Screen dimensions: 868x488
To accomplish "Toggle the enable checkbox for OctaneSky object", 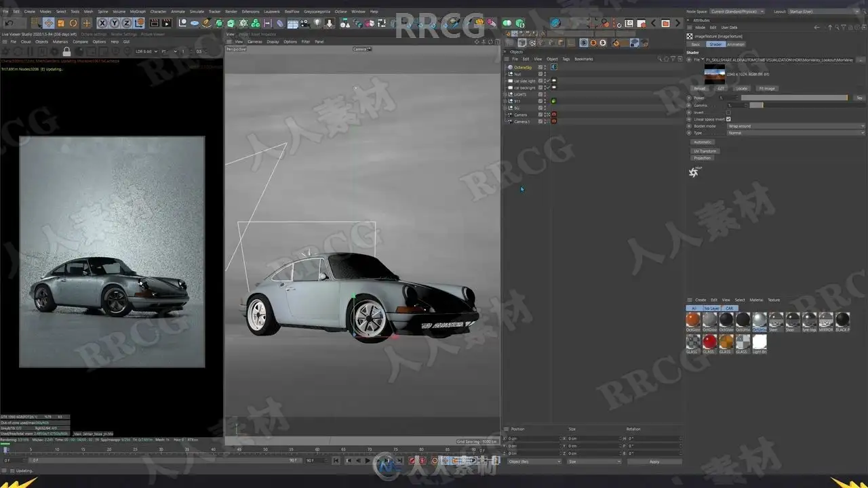I will point(540,67).
